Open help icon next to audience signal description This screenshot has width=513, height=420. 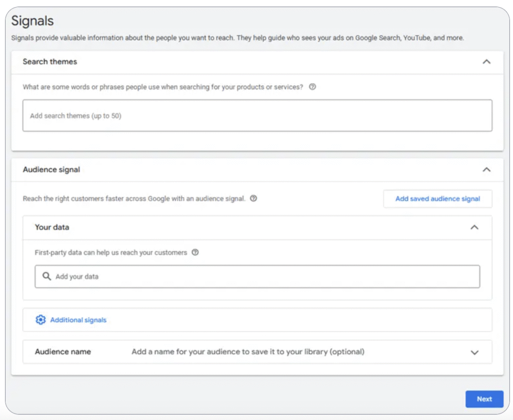click(253, 198)
